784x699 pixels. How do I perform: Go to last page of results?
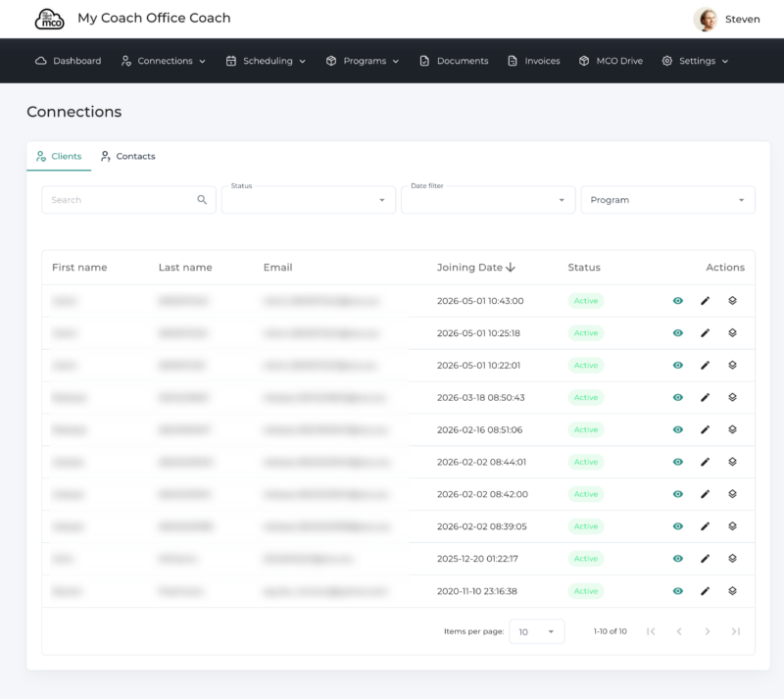pyautogui.click(x=736, y=631)
